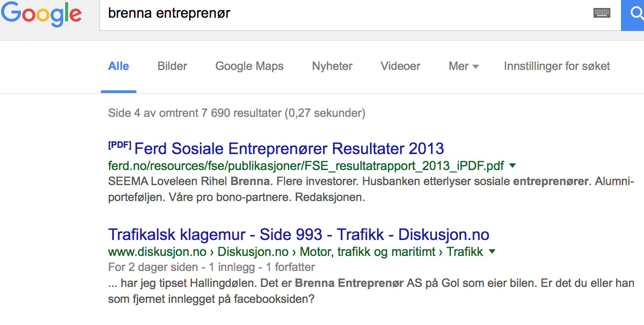The height and width of the screenshot is (325, 644).
Task: Open the Google Maps tab
Action: (249, 66)
